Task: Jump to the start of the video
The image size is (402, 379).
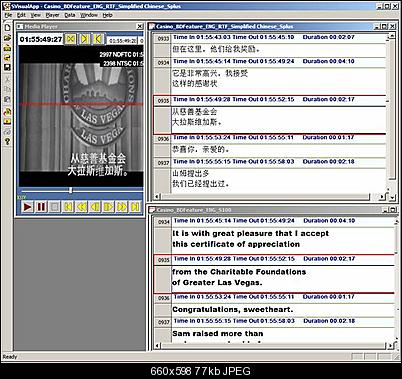Action: 68,207
